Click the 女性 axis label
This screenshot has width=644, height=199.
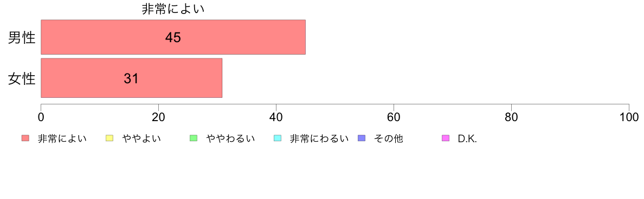click(22, 78)
